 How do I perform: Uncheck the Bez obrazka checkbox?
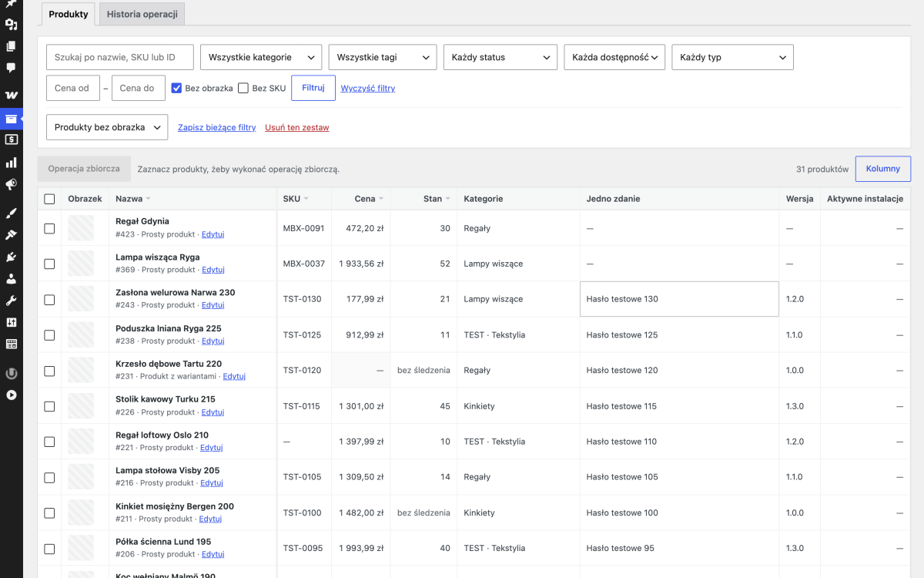(176, 88)
